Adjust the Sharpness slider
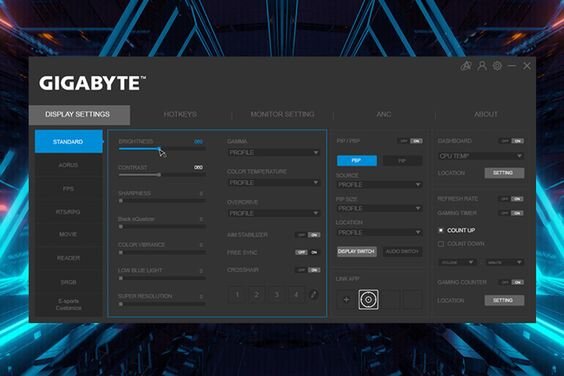This screenshot has height=376, width=564. [162, 201]
